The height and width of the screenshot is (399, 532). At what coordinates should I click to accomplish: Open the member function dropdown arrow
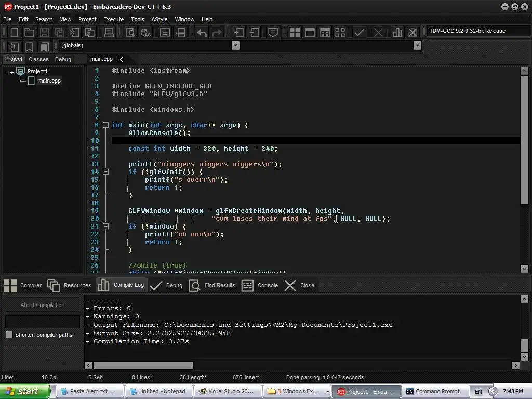[x=417, y=46]
